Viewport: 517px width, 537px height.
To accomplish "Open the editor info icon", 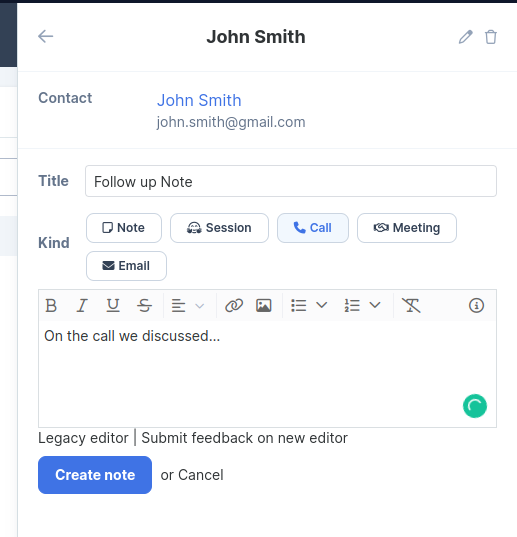I will (476, 305).
